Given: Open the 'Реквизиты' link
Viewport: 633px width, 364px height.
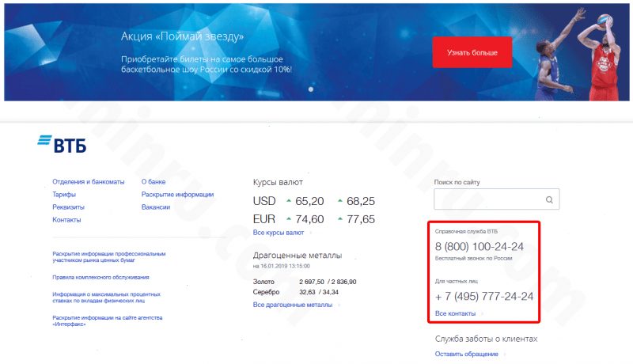Looking at the screenshot, I should pyautogui.click(x=68, y=207).
